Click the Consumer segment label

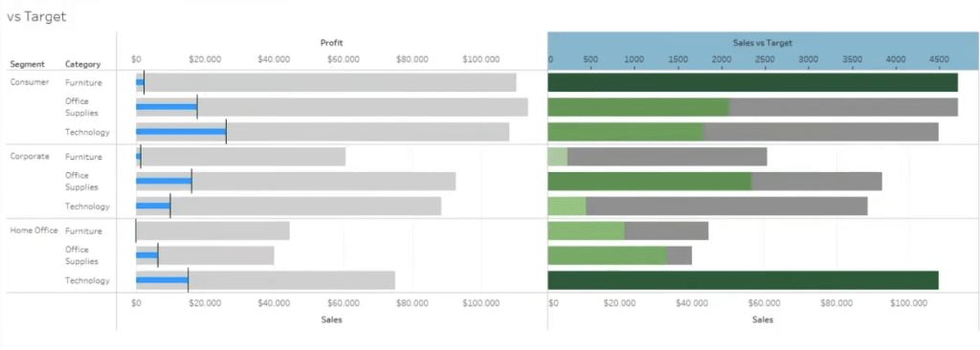pyautogui.click(x=30, y=82)
